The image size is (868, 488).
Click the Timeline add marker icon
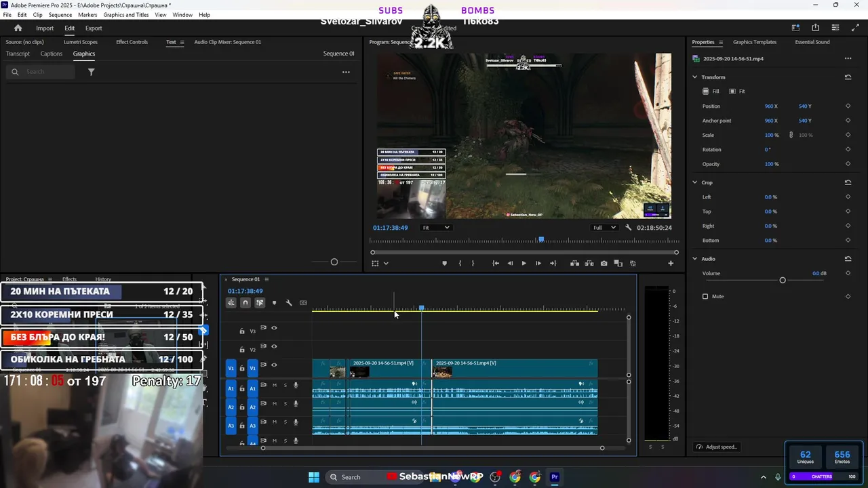point(274,303)
